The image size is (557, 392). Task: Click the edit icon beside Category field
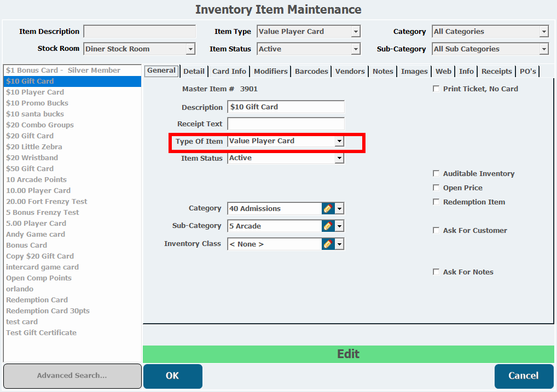click(328, 208)
